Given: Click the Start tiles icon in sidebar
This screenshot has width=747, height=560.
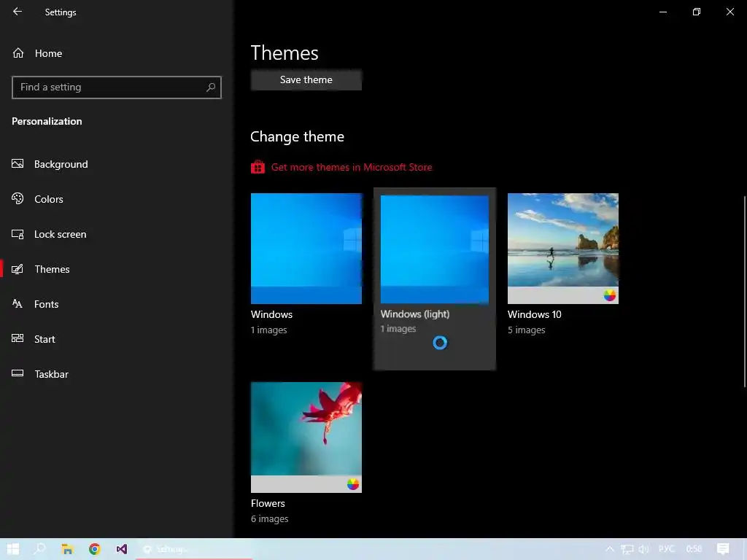Looking at the screenshot, I should click(x=18, y=338).
